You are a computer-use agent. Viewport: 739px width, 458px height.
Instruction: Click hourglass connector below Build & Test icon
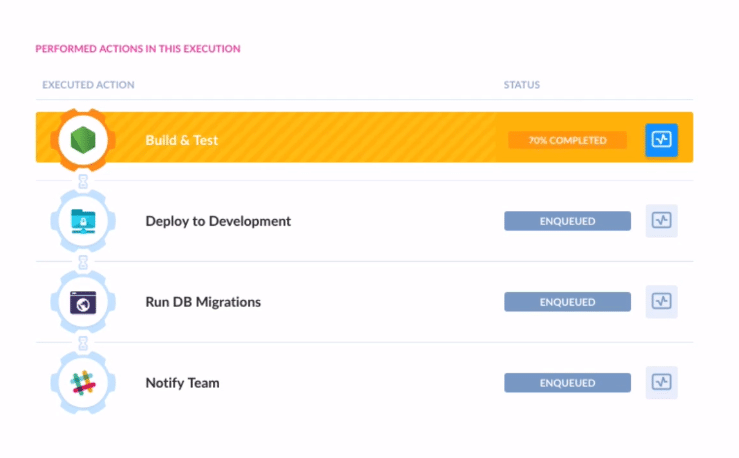point(83,181)
